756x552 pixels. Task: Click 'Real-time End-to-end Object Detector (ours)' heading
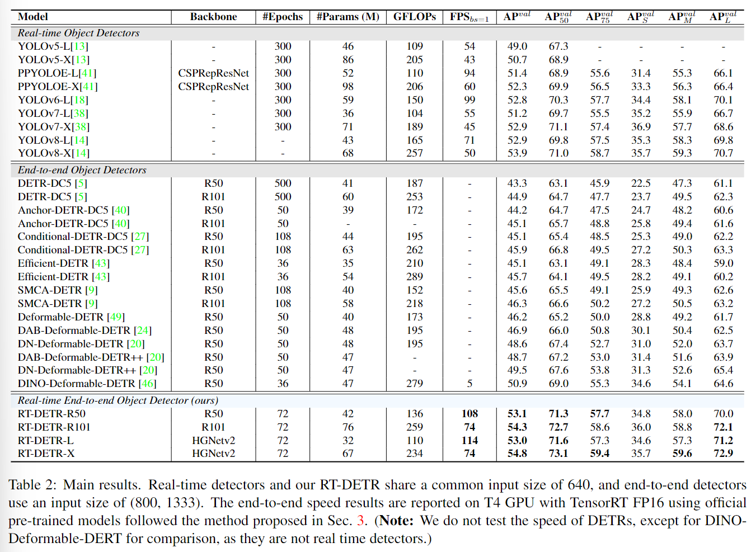pos(118,400)
